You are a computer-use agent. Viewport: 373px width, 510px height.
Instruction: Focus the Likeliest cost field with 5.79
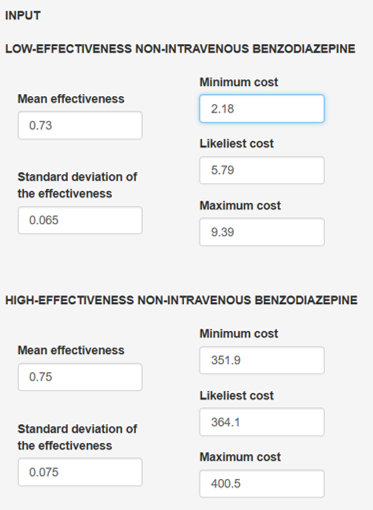pyautogui.click(x=262, y=170)
